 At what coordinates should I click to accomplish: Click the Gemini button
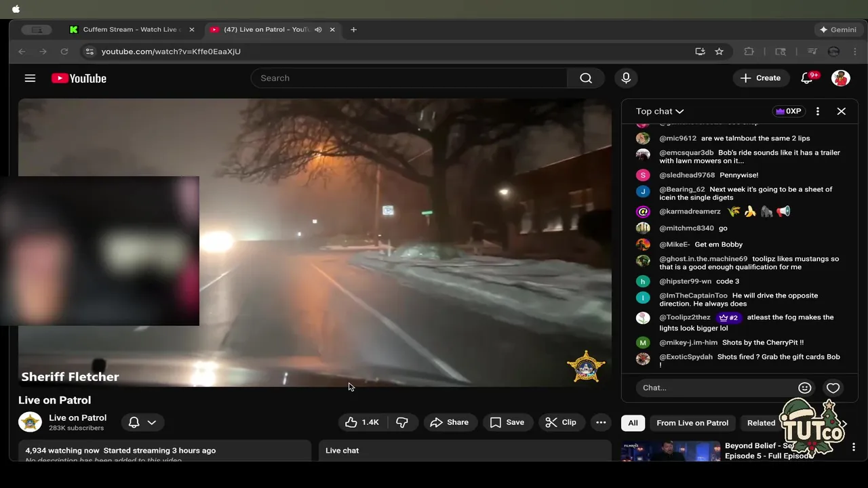tap(837, 30)
